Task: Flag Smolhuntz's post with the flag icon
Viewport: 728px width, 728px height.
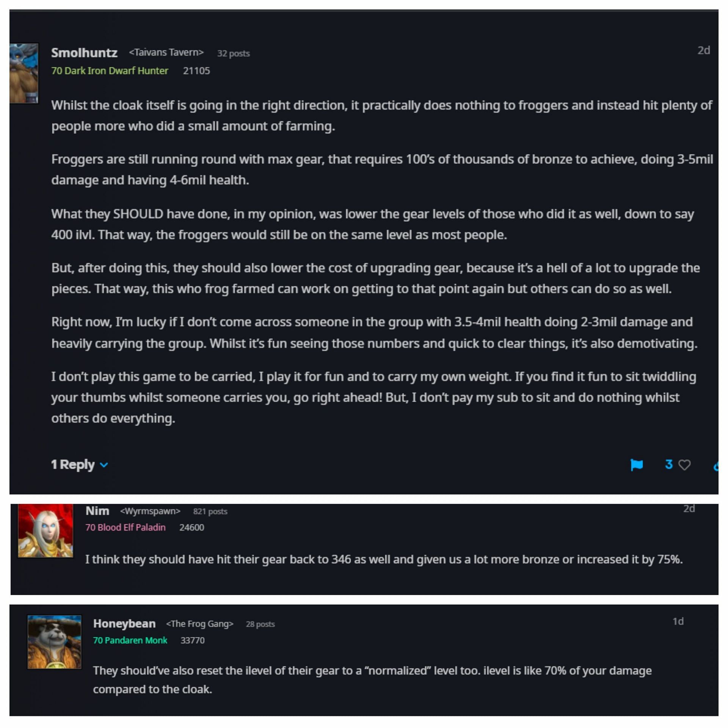Action: pyautogui.click(x=637, y=464)
